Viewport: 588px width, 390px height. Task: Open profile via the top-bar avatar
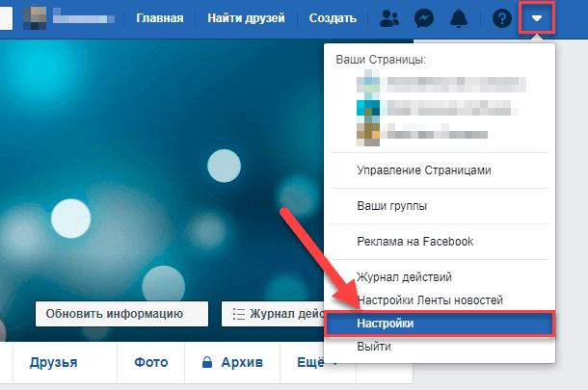click(x=35, y=18)
